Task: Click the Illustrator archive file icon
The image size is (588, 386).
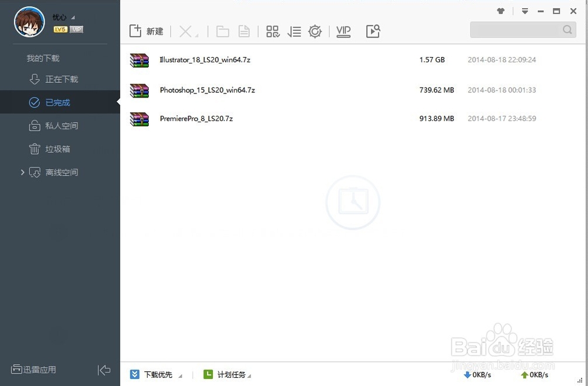Action: (x=139, y=60)
